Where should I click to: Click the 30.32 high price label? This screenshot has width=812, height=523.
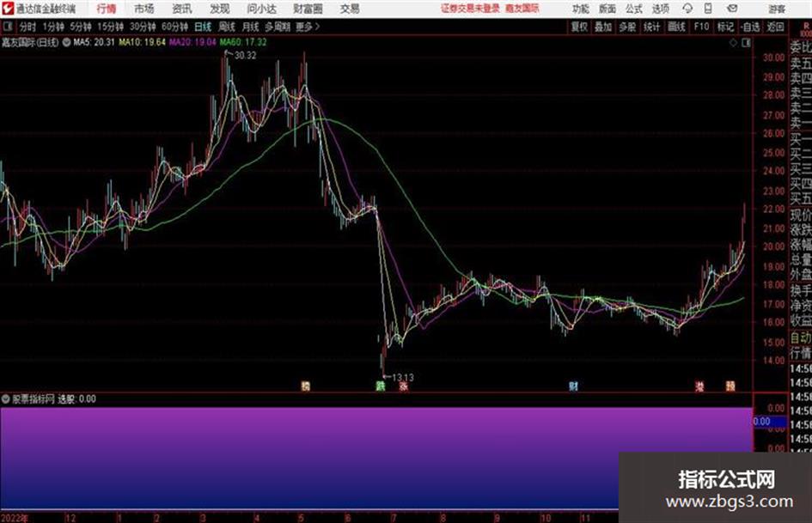pyautogui.click(x=246, y=56)
